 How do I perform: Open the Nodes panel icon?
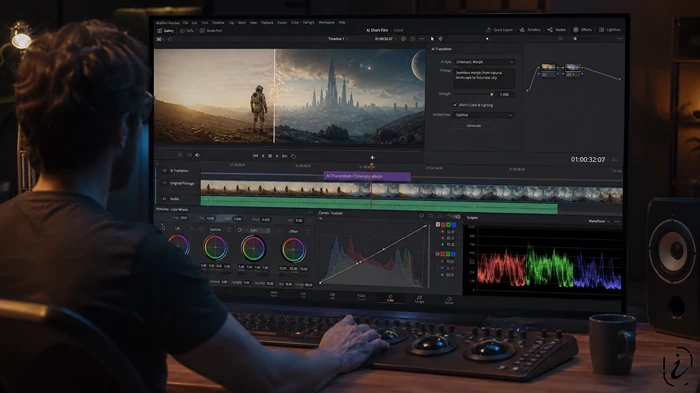click(550, 30)
